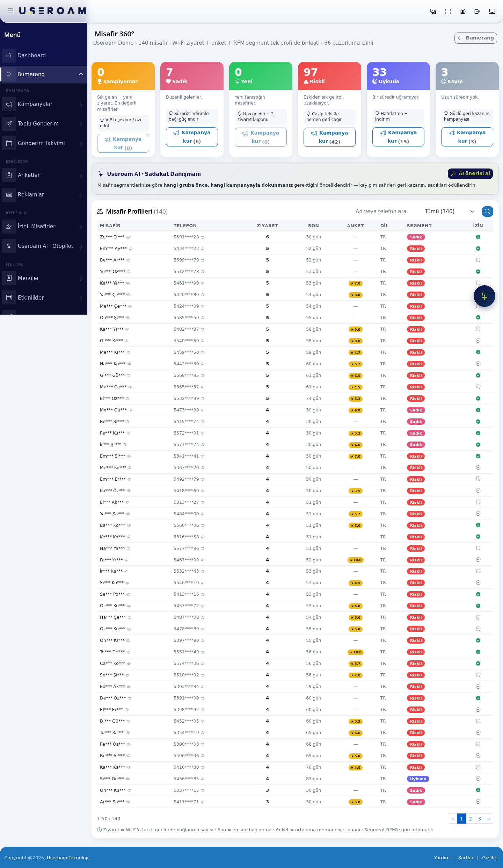Show hidden name Ke*** Ya***
Screen dimensions: 503x868
click(128, 284)
